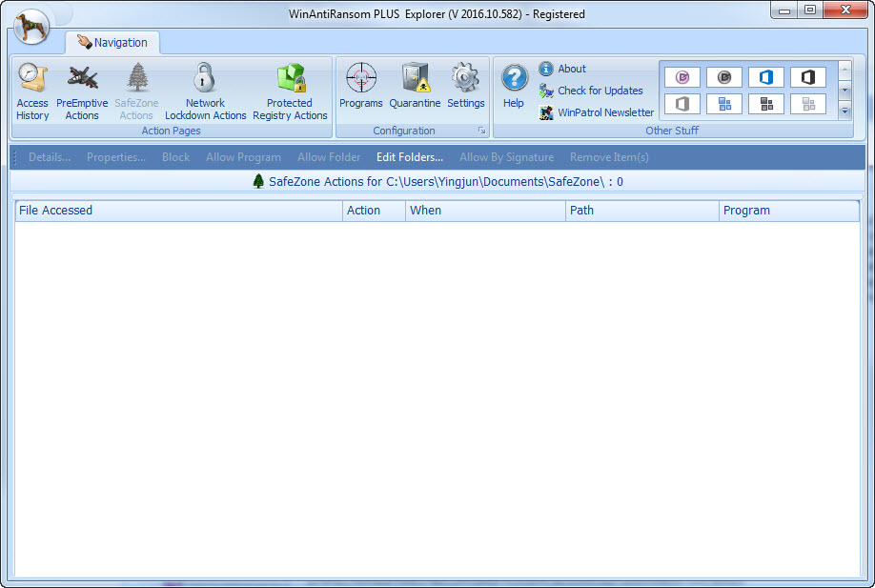Open Settings gear
This screenshot has height=588, width=875.
[x=465, y=87]
